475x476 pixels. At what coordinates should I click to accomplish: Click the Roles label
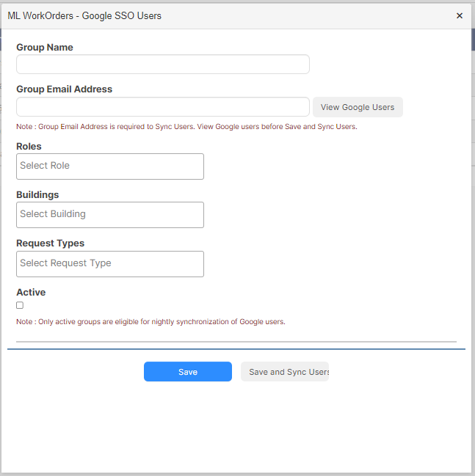click(x=29, y=147)
